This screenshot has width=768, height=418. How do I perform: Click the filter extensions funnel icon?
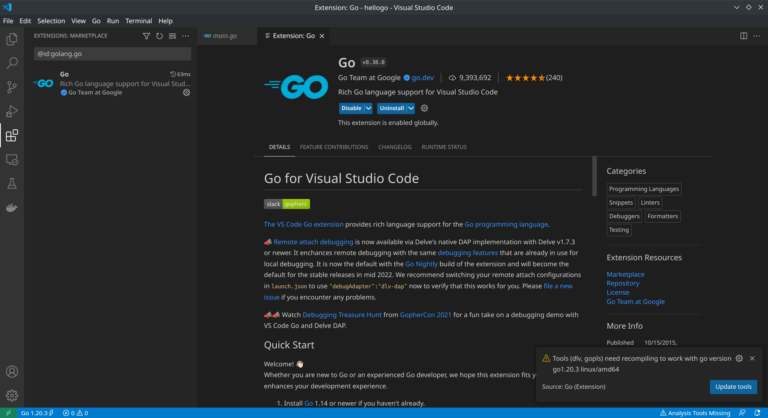click(146, 36)
